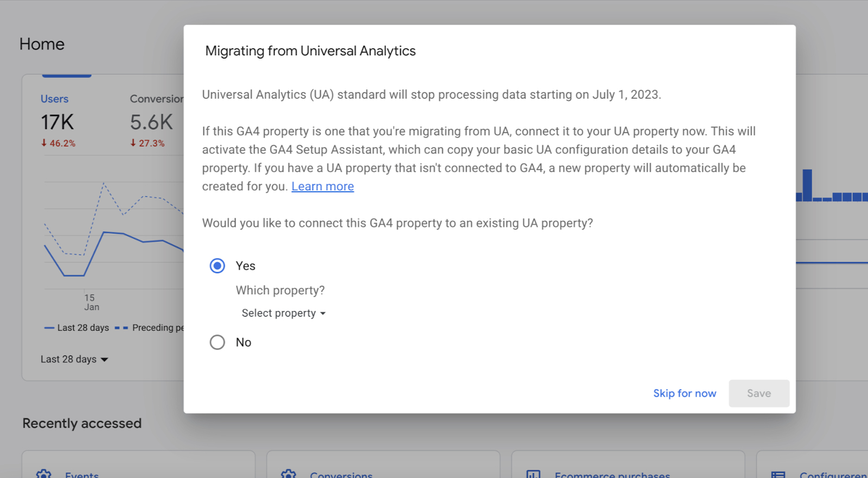Open the Learn more link

pyautogui.click(x=322, y=186)
